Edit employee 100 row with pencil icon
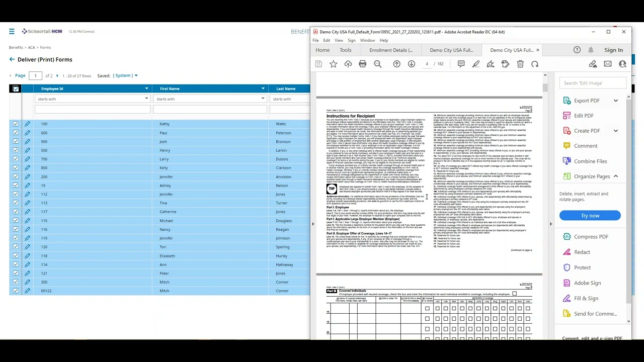Viewport: 644px width, 362px height. (x=27, y=124)
